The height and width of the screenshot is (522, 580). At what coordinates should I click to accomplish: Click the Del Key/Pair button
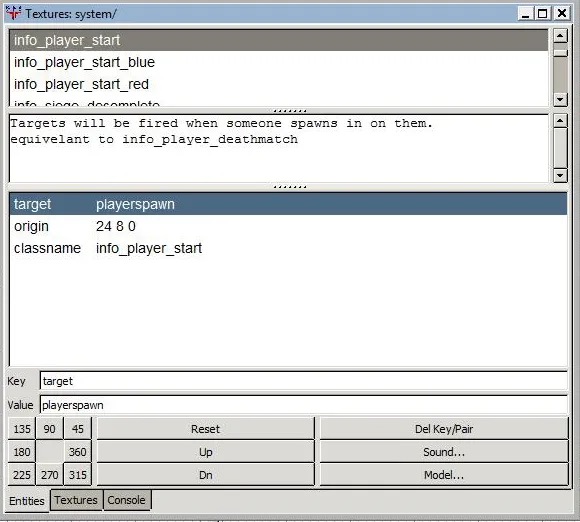444,429
